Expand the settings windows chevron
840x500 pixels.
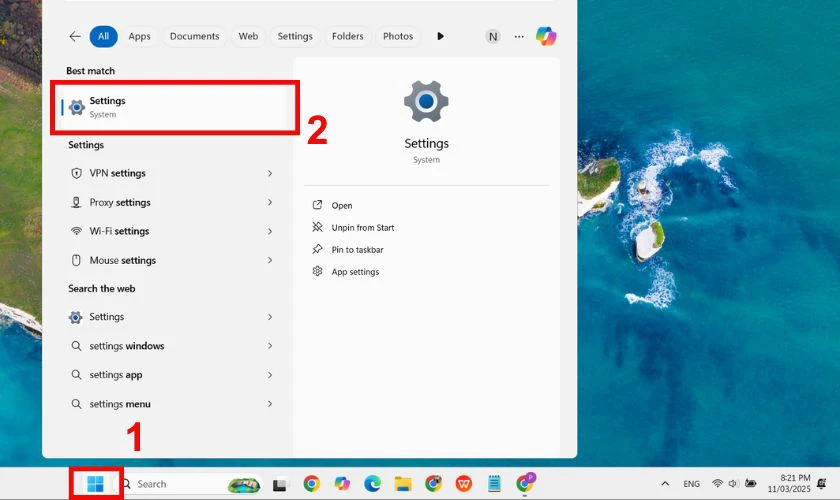[270, 346]
